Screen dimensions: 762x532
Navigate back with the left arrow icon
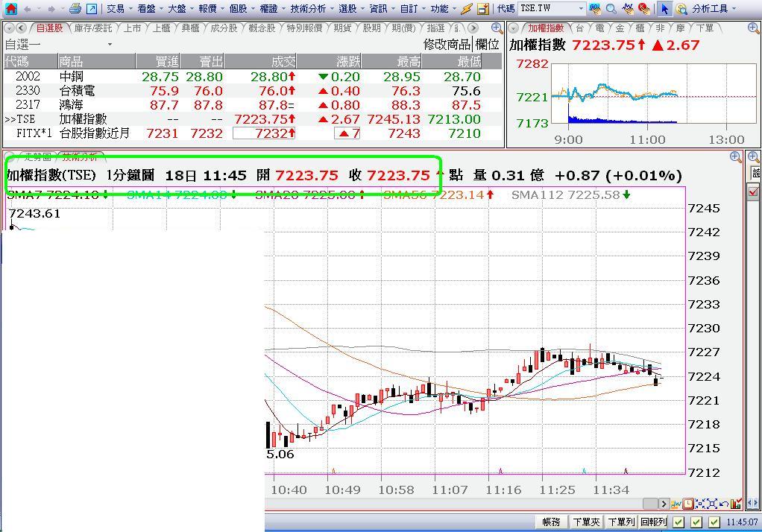coord(27,9)
